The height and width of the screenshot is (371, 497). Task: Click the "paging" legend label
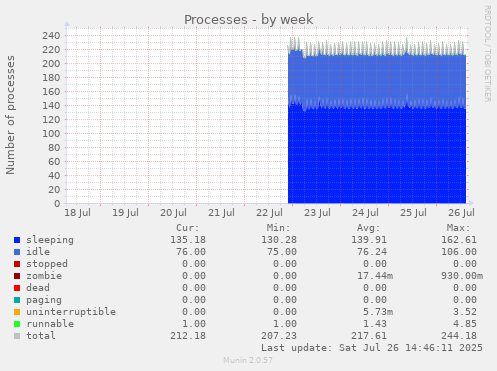pyautogui.click(x=44, y=300)
